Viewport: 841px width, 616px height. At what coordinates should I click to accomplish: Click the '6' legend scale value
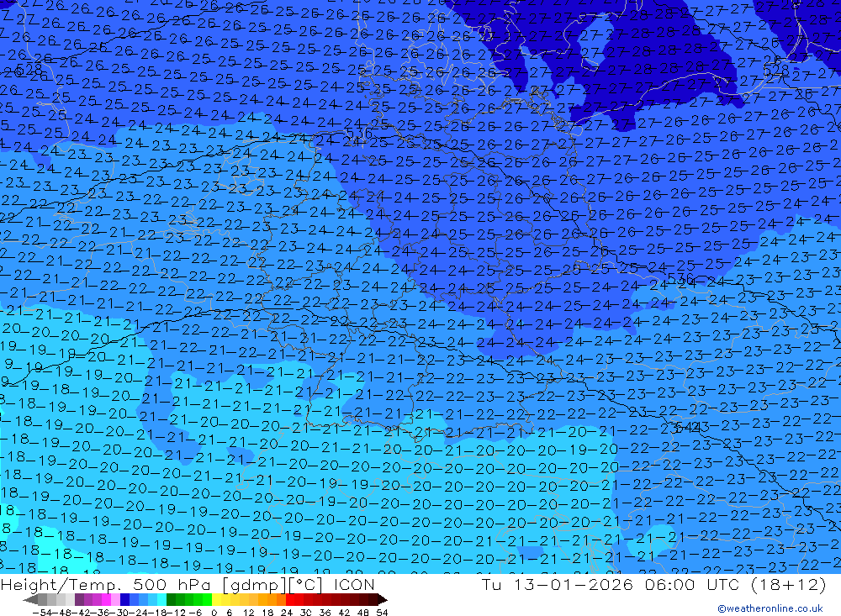229,613
